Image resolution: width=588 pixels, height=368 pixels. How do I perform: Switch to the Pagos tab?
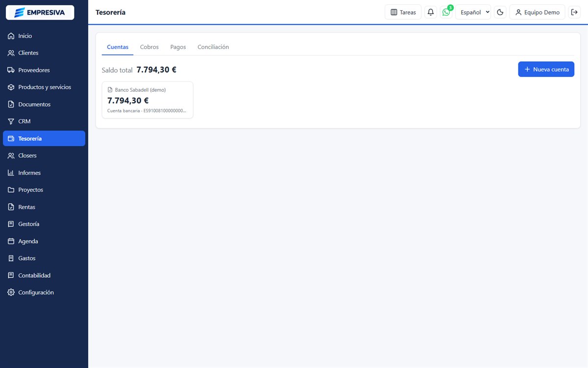point(178,47)
